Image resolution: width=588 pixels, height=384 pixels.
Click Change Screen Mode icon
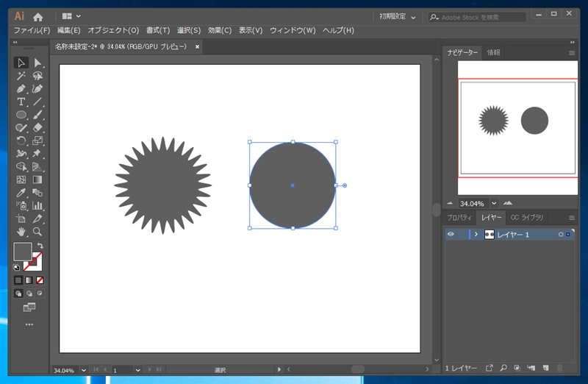point(29,307)
